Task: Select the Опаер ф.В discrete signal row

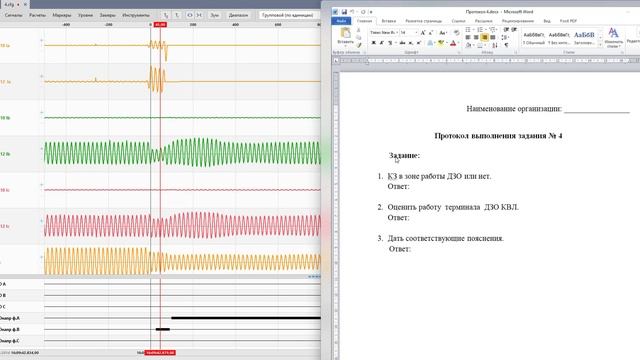Action: [160, 329]
